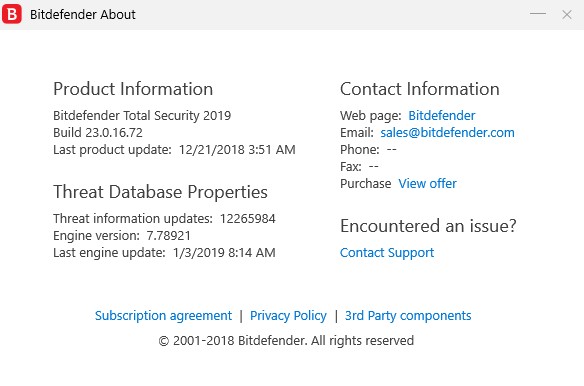Open the View offer purchase link
Viewport: 584px width, 386px height.
(427, 184)
